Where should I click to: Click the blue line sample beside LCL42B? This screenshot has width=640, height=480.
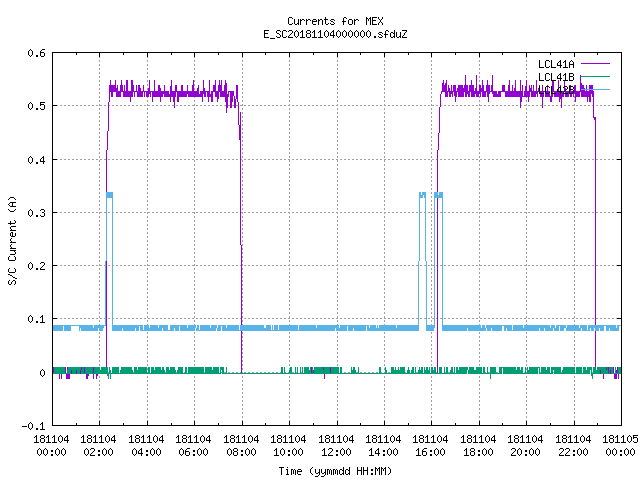595,89
